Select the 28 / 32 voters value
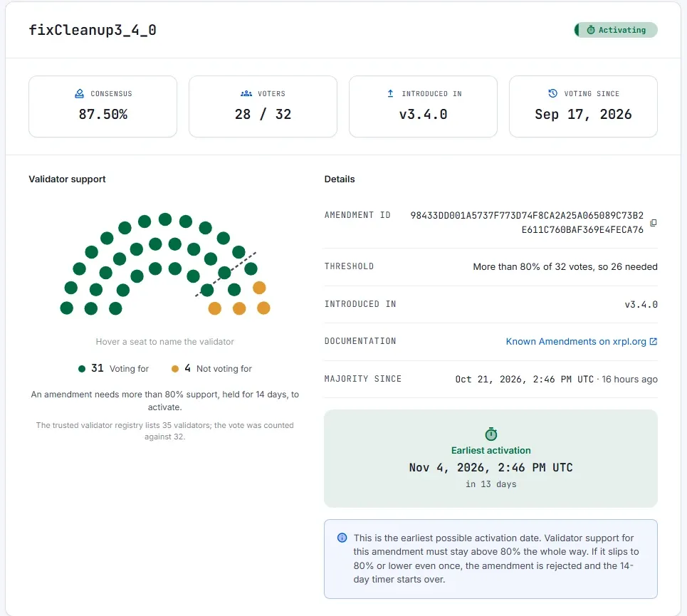This screenshot has height=616, width=687. tap(263, 115)
